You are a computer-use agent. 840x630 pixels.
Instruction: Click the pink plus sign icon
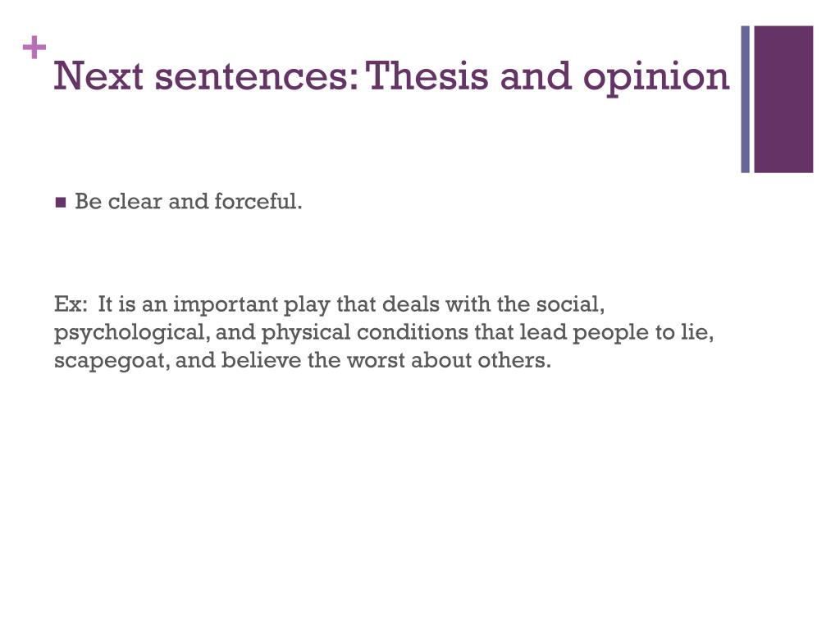pyautogui.click(x=34, y=47)
